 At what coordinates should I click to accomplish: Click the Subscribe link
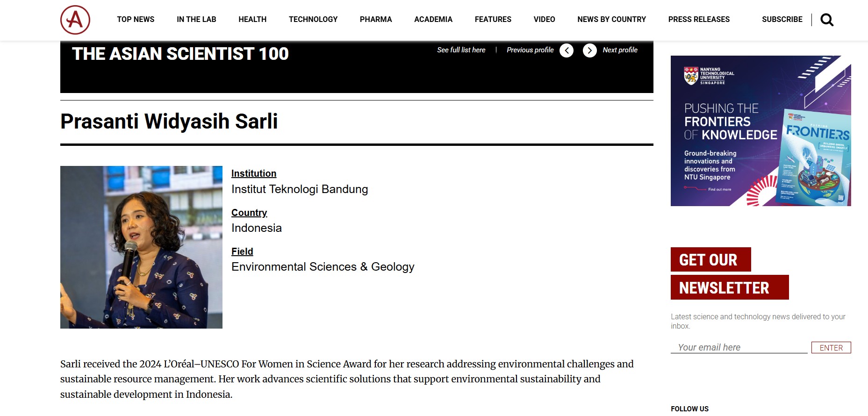[782, 19]
